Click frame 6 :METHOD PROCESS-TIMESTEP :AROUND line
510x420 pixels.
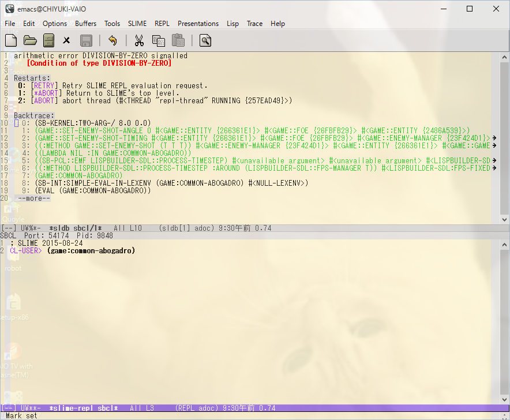coord(262,168)
